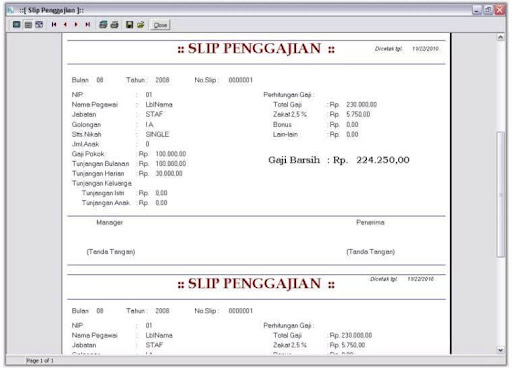Click the print setup icon

103,25
